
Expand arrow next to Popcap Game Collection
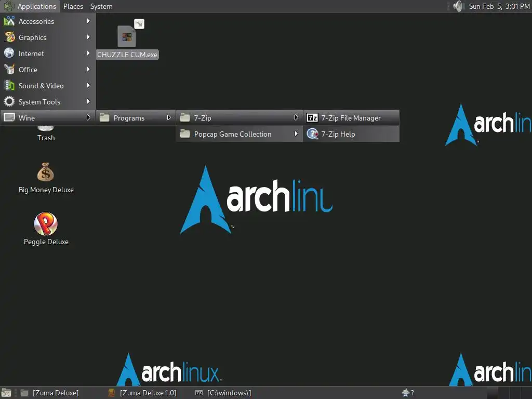click(296, 134)
